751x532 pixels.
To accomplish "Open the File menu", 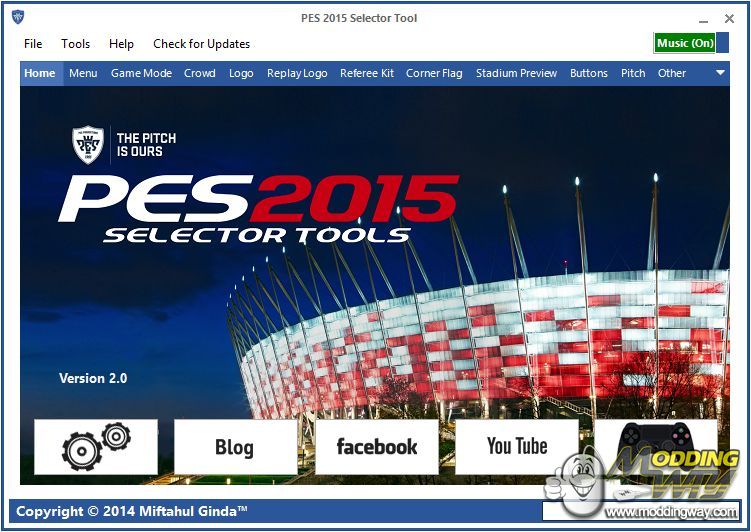I will (x=33, y=44).
